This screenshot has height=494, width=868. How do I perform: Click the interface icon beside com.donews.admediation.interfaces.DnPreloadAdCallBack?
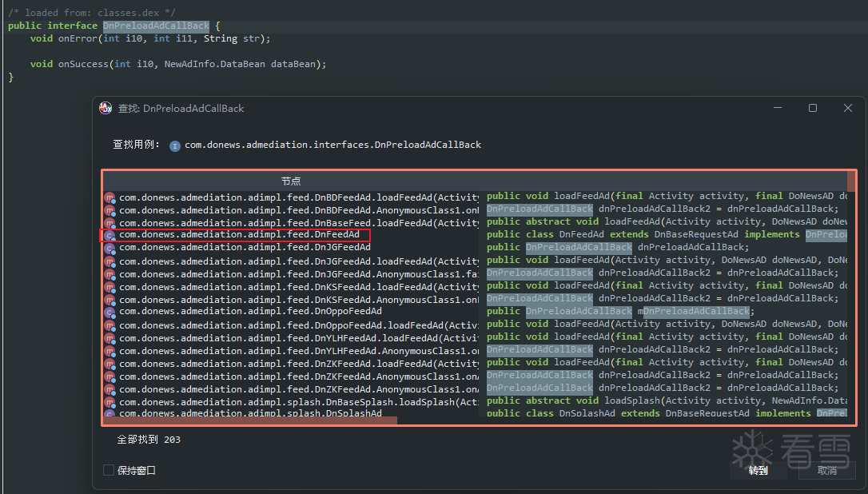tap(175, 146)
